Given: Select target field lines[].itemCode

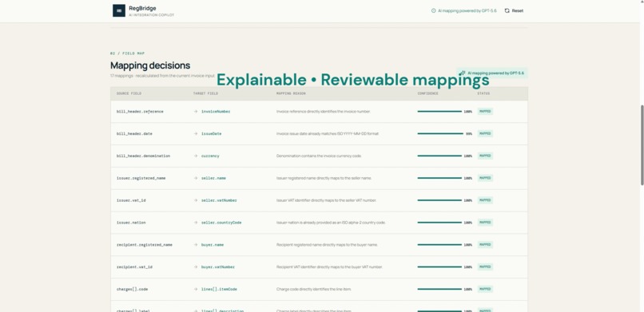Looking at the screenshot, I should click(x=219, y=289).
